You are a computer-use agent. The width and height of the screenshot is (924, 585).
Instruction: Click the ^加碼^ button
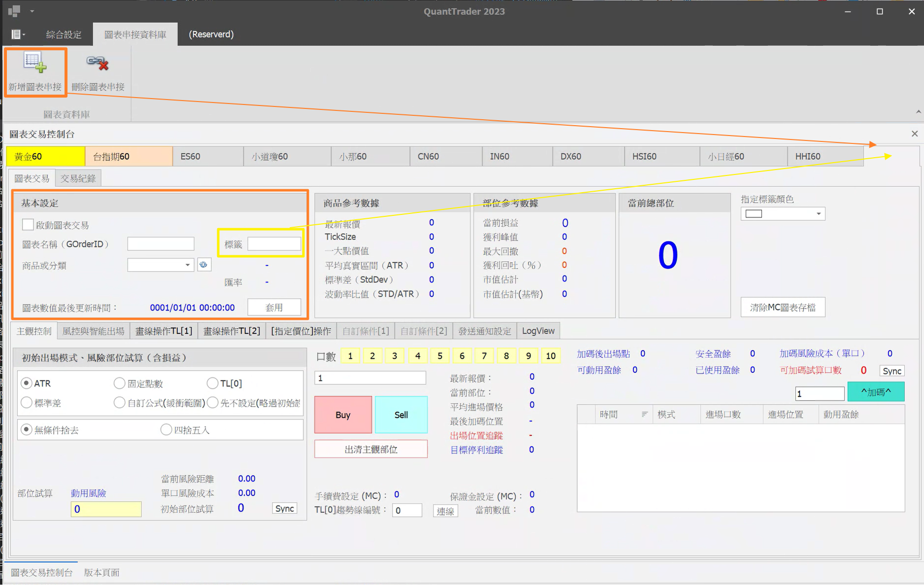point(876,392)
